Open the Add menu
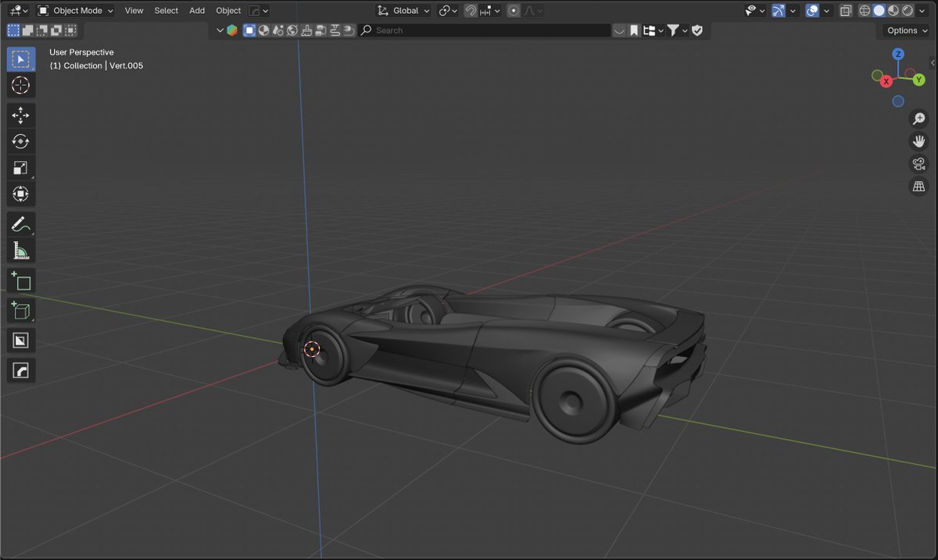 (x=197, y=11)
